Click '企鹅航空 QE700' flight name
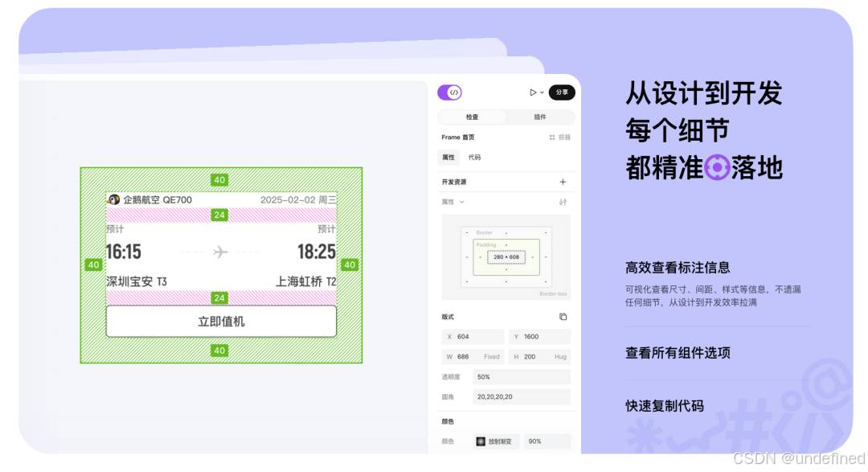 (x=158, y=199)
